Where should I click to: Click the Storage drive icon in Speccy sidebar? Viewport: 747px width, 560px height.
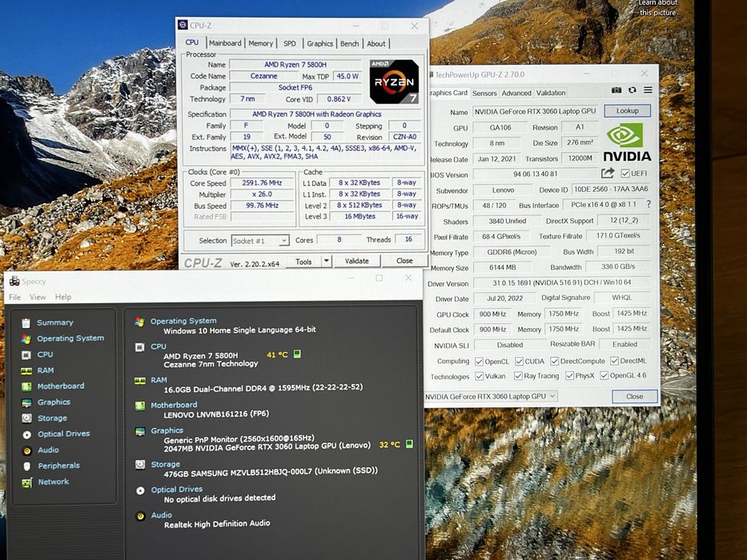click(26, 418)
